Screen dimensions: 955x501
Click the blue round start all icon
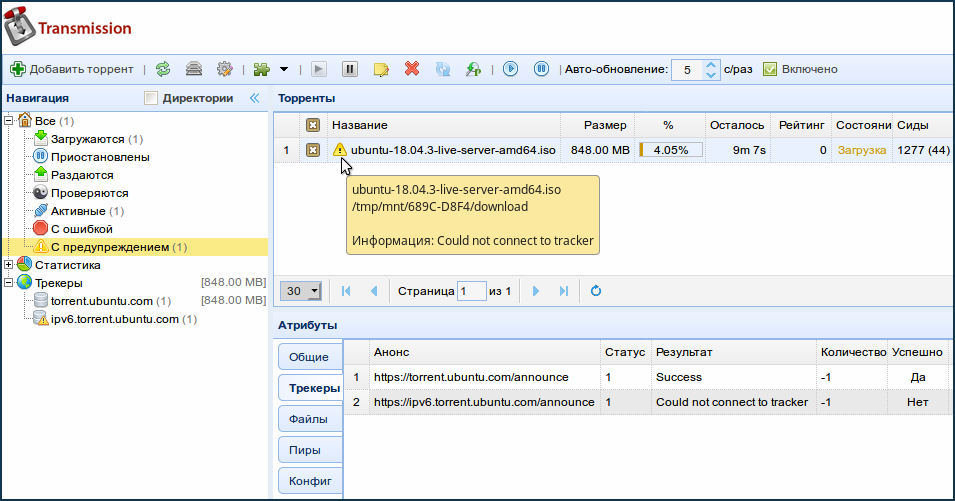[x=510, y=69]
